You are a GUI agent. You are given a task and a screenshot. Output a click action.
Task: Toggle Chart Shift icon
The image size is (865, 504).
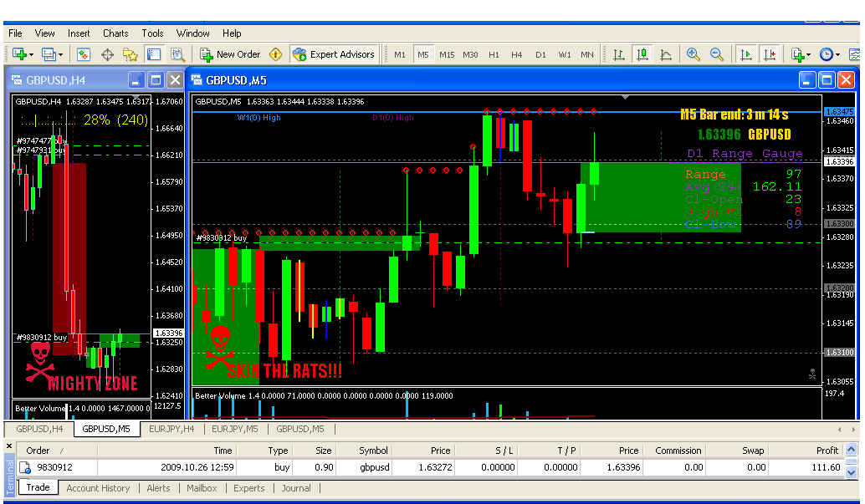click(769, 54)
